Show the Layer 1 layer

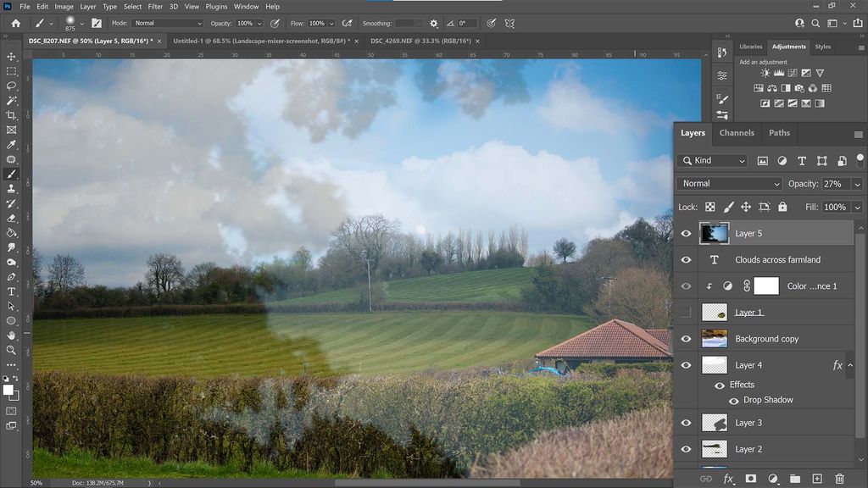tap(687, 312)
